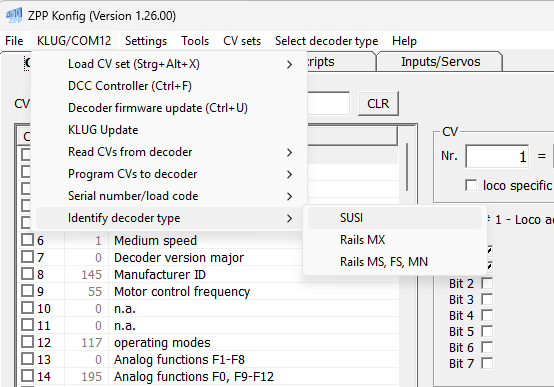554x387 pixels.
Task: Open the File menu
Action: [x=14, y=41]
